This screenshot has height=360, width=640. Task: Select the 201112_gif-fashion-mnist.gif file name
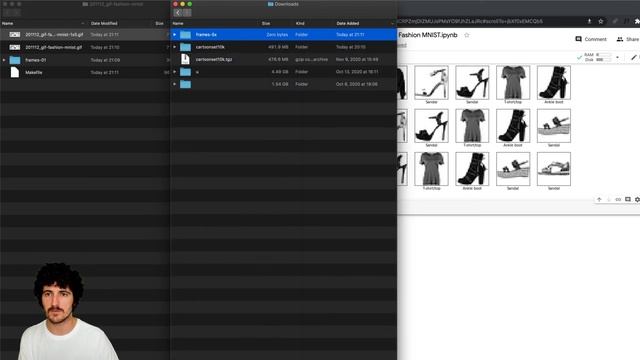click(53, 47)
